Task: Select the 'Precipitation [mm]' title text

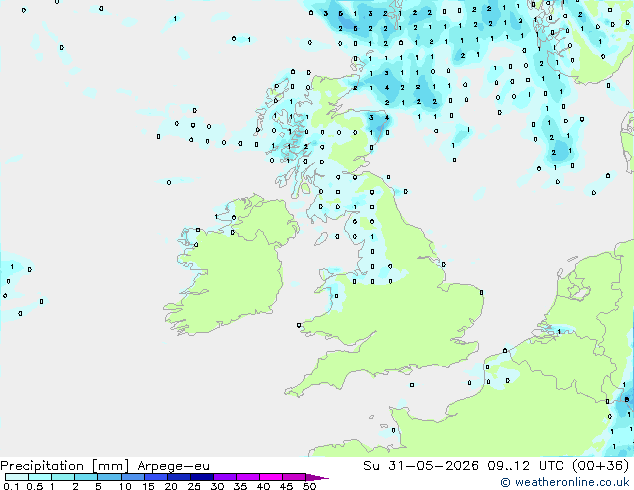Action: click(65, 466)
